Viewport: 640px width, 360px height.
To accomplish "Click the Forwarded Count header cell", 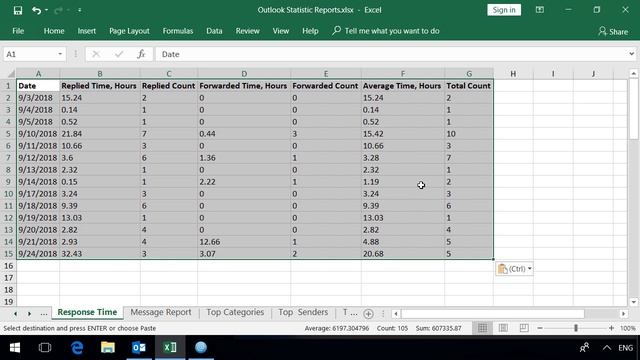I will click(326, 86).
